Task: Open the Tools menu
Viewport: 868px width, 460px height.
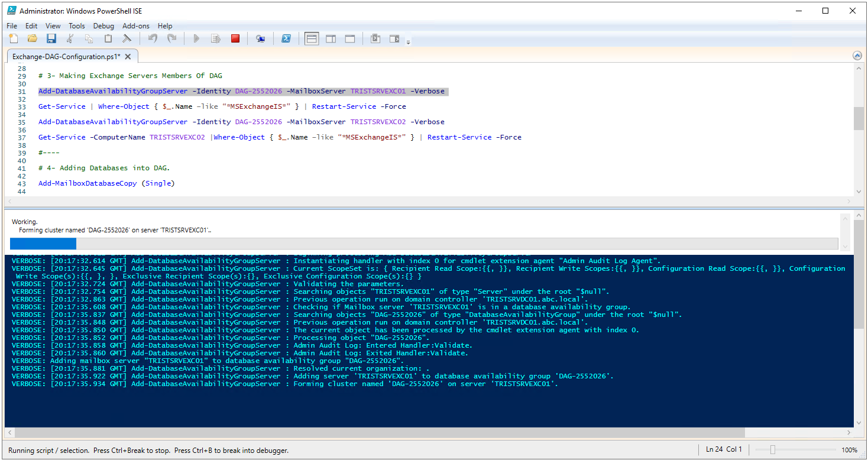Action: [77, 26]
